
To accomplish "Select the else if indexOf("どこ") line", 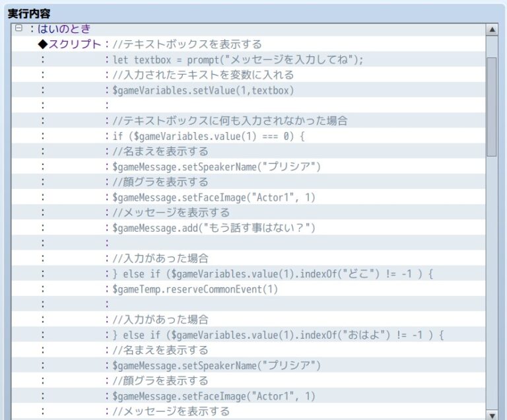I will [x=272, y=273].
